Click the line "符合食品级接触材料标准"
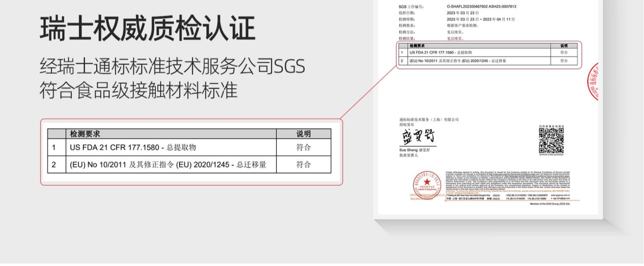Screen dimensions: 644x266 (x=138, y=91)
